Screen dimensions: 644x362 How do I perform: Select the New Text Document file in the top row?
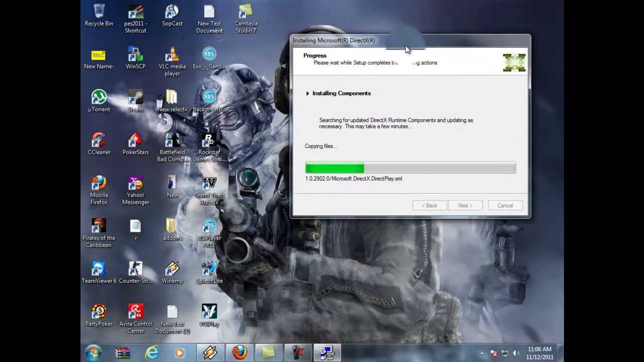coord(209,19)
